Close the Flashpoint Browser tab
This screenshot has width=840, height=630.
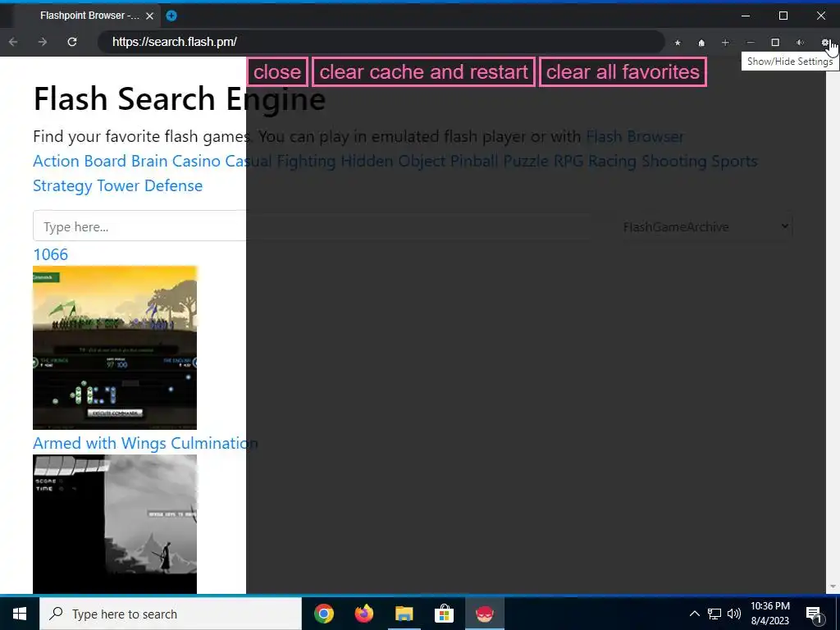coord(150,16)
